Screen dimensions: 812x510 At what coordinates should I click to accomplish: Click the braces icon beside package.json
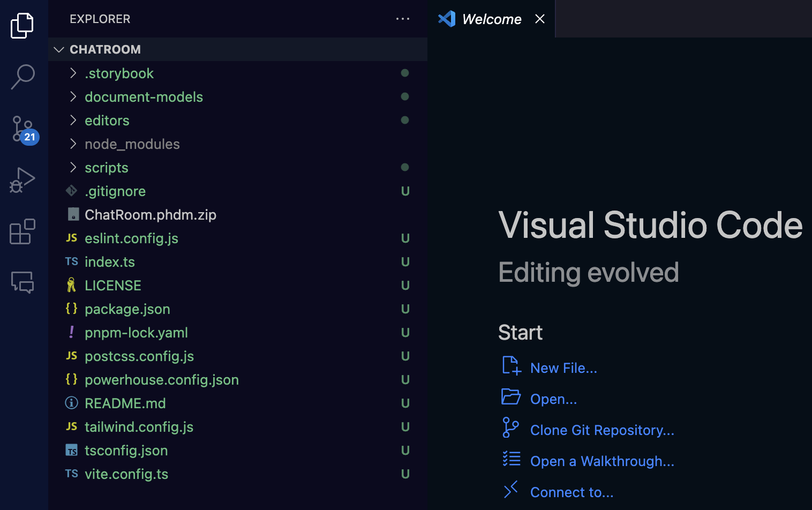71,309
